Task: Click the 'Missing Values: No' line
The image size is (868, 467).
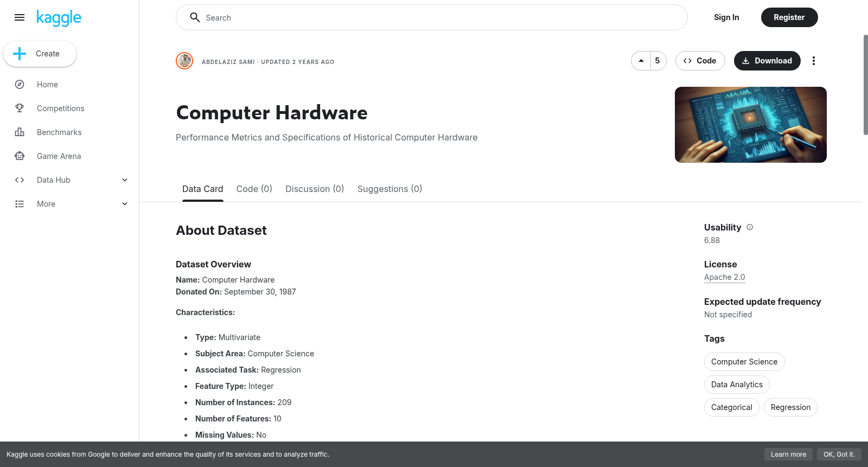Action: [x=231, y=435]
